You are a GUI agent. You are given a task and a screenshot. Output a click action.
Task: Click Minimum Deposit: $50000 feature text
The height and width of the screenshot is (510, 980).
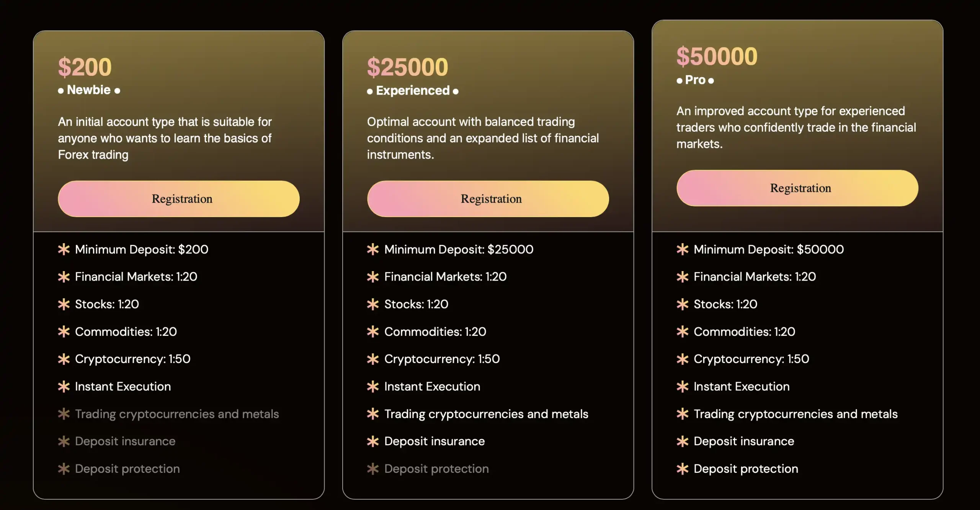[769, 250]
